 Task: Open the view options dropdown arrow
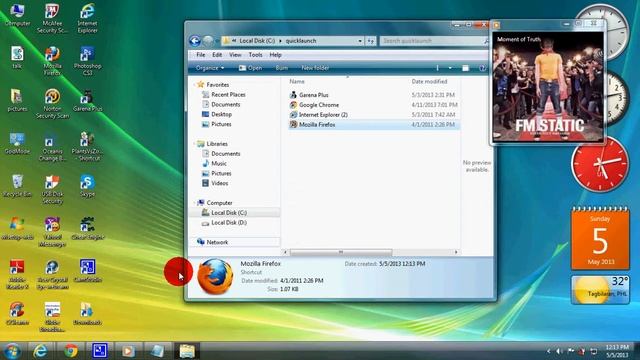[450, 68]
